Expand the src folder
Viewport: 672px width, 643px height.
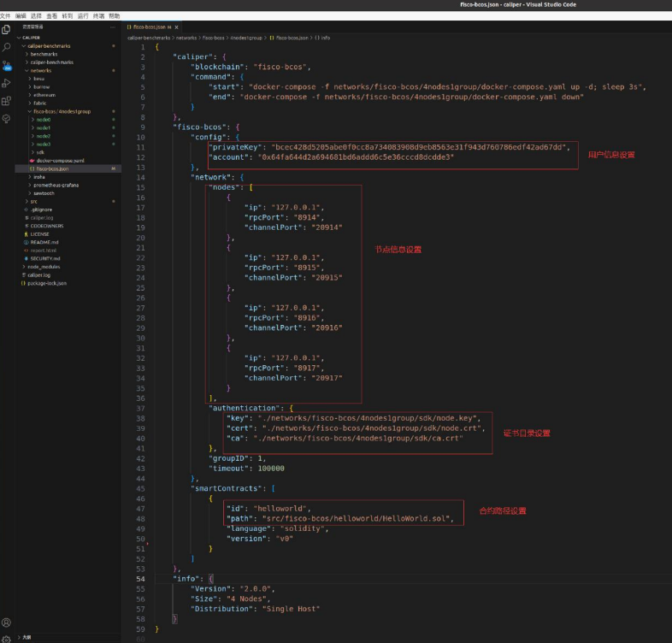coord(27,202)
